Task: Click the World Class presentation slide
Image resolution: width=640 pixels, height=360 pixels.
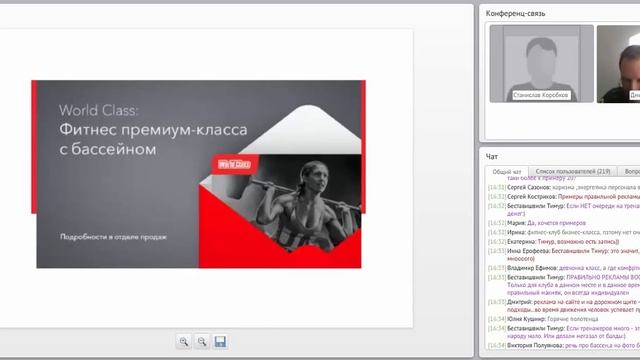Action: pyautogui.click(x=198, y=174)
